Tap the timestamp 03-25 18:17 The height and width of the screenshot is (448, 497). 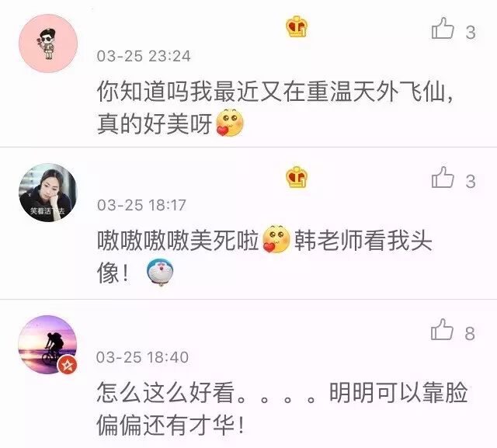[141, 205]
